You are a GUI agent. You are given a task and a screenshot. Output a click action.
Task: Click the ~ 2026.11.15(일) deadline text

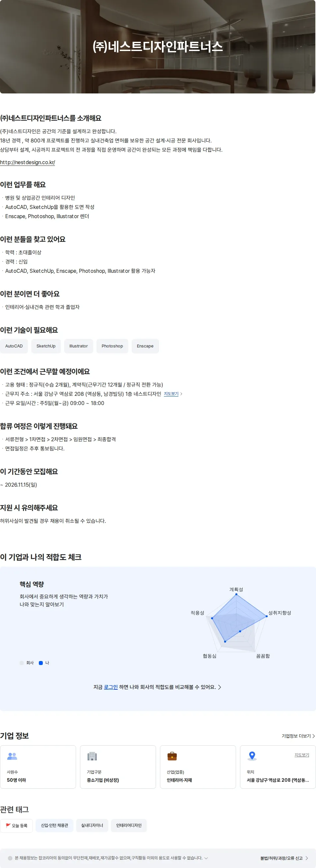18,485
